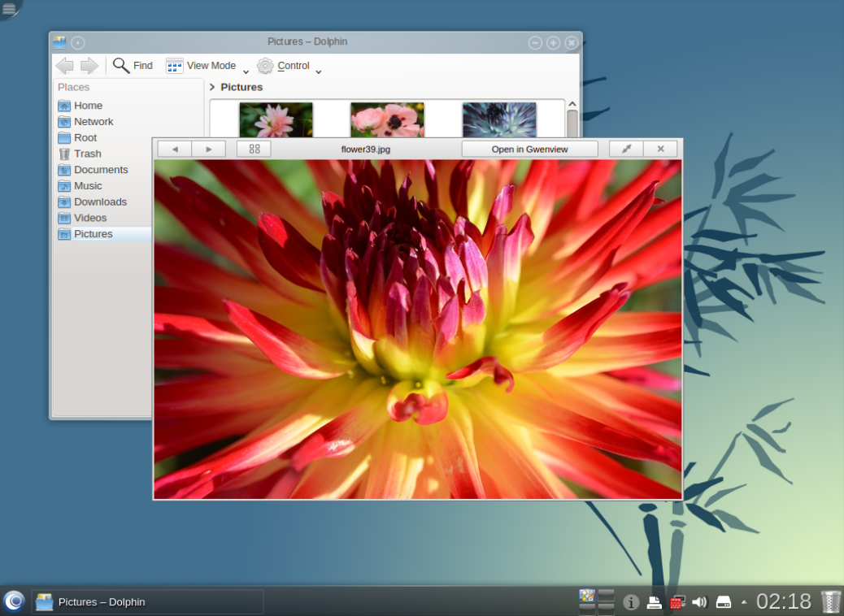Image resolution: width=844 pixels, height=616 pixels.
Task: Open the Trash widget on the panel
Action: pos(830,601)
